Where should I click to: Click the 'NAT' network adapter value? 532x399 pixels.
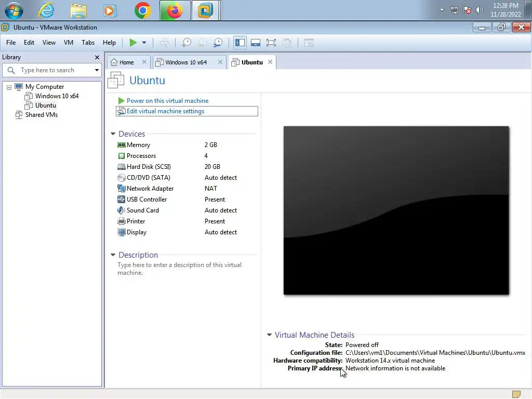(211, 189)
